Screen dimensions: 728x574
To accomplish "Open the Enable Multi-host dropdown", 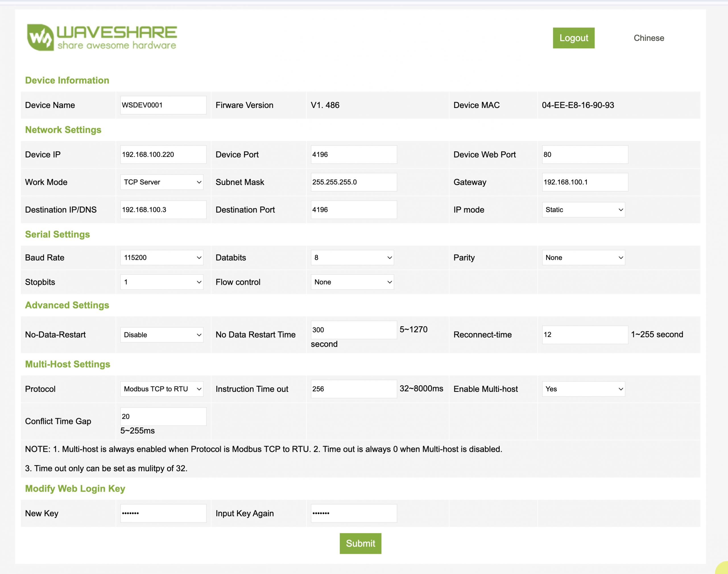I will coord(583,389).
